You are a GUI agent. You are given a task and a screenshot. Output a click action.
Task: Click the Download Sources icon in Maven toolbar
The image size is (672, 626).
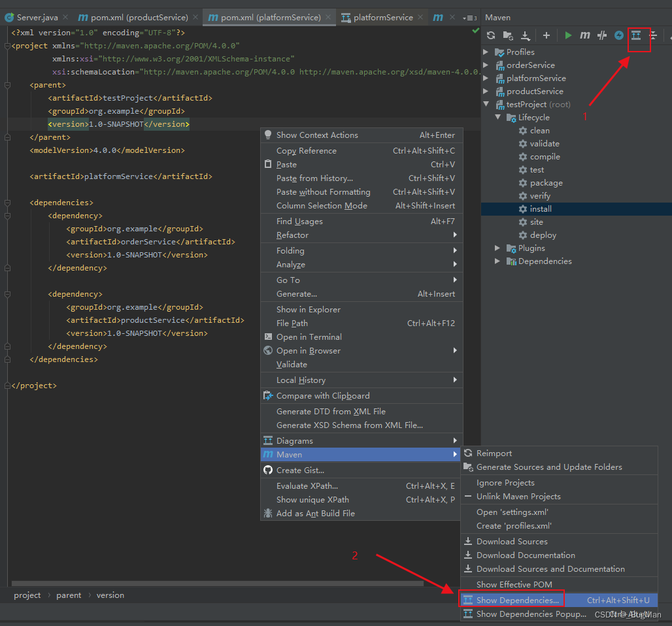525,35
